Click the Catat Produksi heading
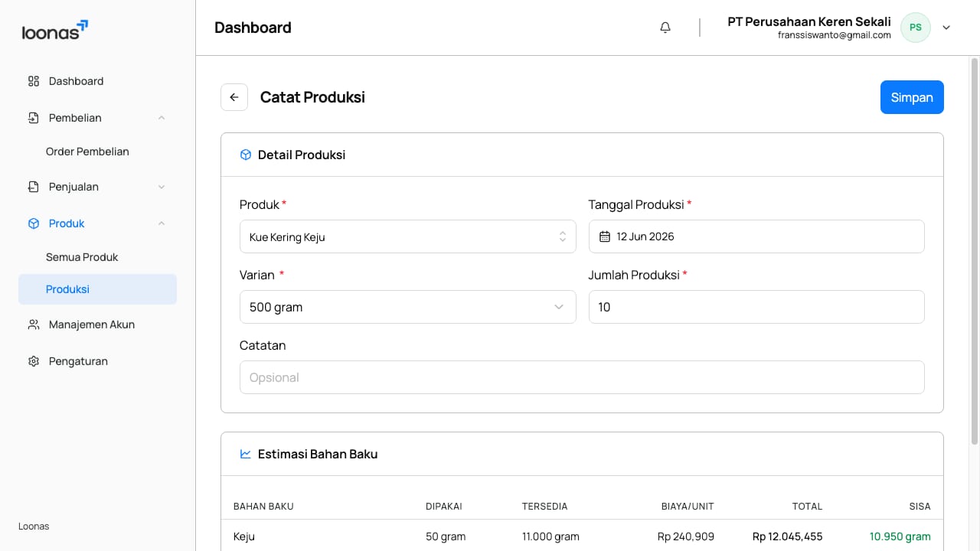 [x=312, y=97]
